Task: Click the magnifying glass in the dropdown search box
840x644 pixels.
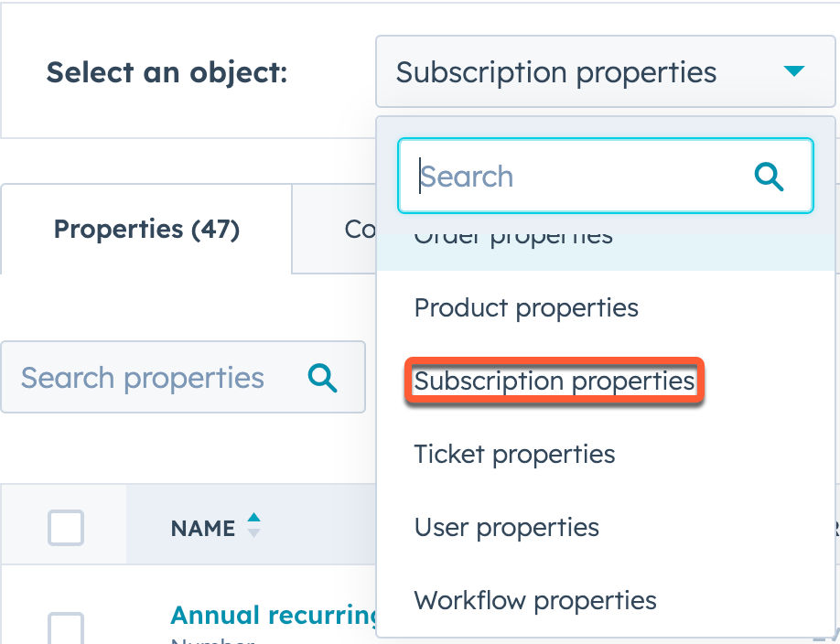Action: [769, 177]
